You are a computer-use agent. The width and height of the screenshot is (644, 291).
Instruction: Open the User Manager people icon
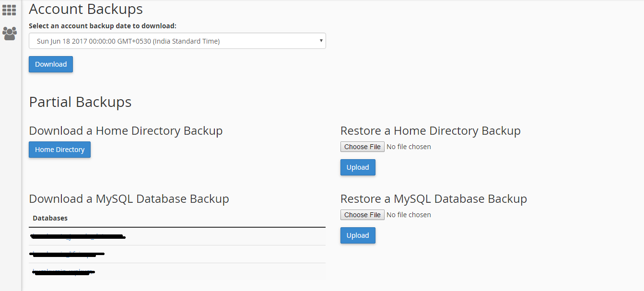10,33
